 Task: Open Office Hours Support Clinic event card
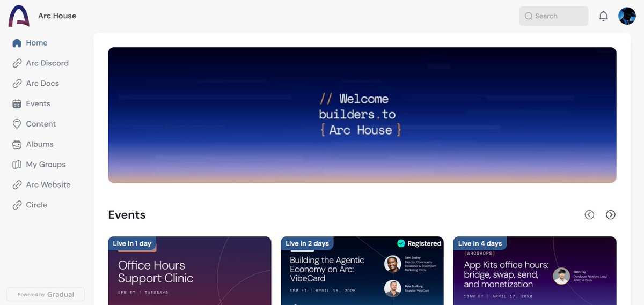(190, 271)
